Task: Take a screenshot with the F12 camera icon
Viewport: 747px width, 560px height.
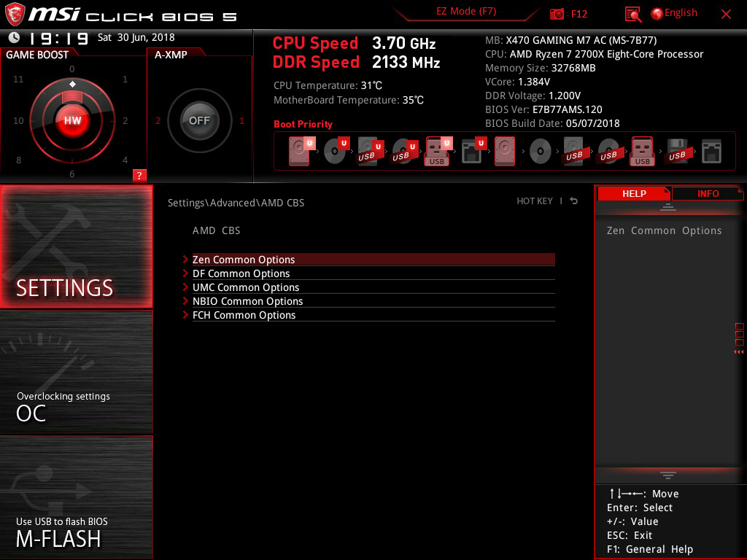Action: pyautogui.click(x=557, y=14)
